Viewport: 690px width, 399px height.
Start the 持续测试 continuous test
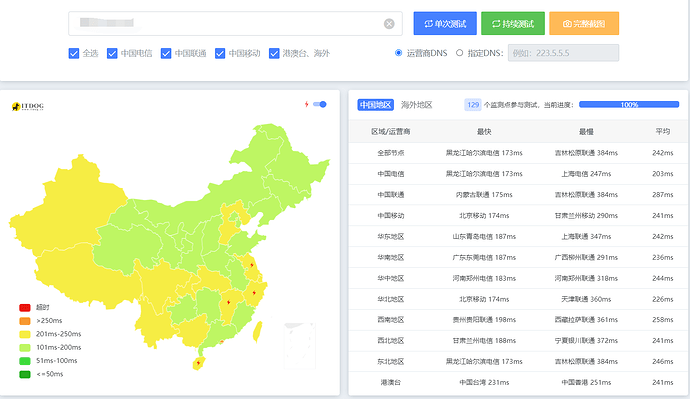(513, 23)
